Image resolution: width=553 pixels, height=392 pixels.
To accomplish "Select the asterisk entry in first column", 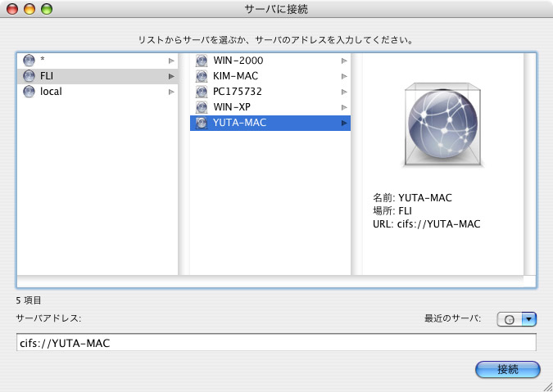I will click(97, 61).
